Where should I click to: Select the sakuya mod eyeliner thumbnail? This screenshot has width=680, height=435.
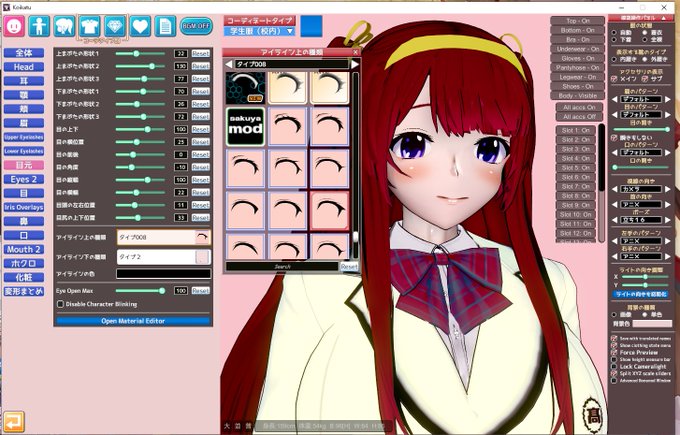pos(245,126)
